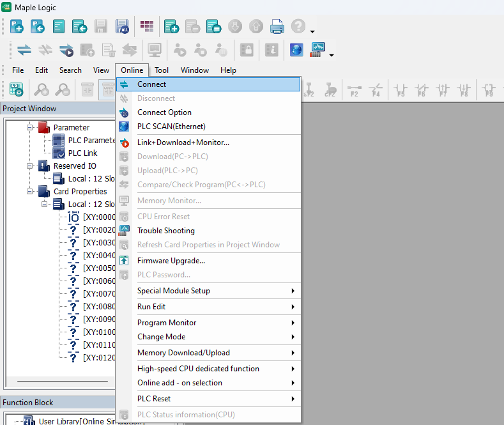Image resolution: width=504 pixels, height=425 pixels.
Task: Open the Special Module Setup submenu
Action: click(208, 291)
